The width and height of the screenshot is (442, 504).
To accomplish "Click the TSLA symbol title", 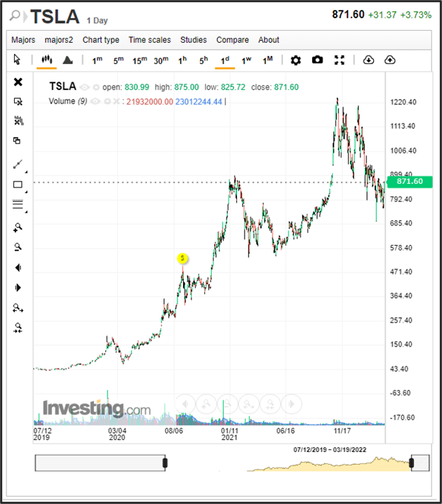I will [55, 17].
